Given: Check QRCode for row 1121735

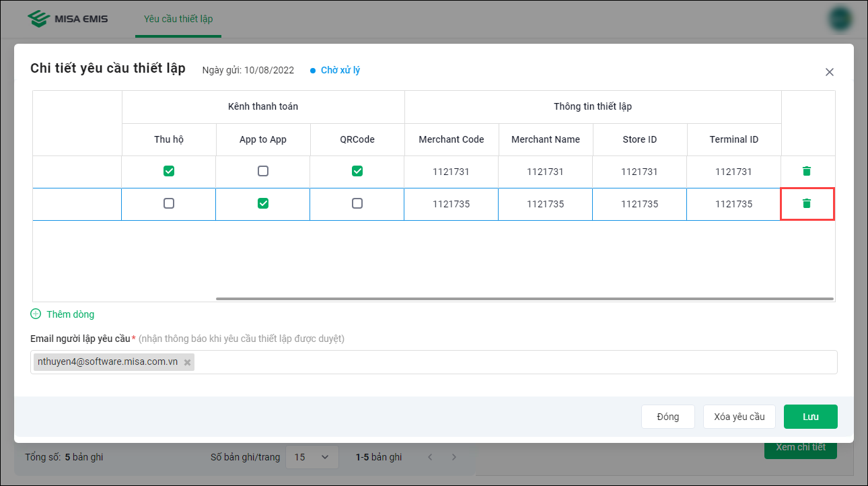Looking at the screenshot, I should [357, 203].
